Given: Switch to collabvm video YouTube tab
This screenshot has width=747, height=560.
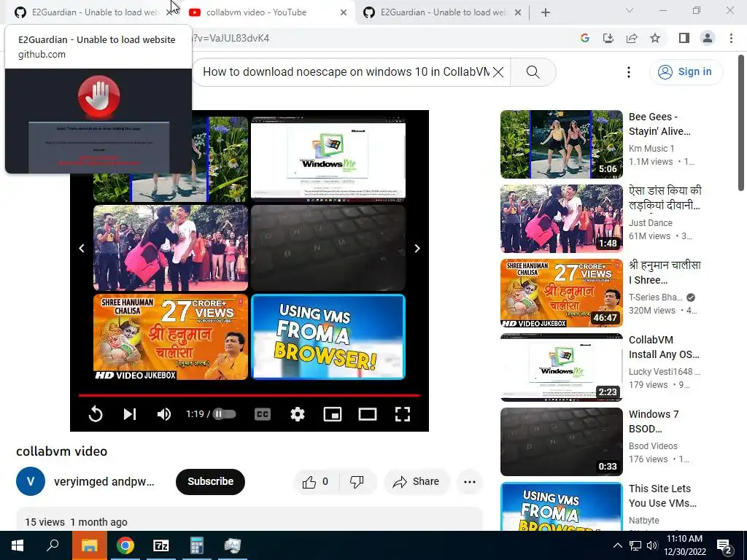Looking at the screenshot, I should coord(267,12).
